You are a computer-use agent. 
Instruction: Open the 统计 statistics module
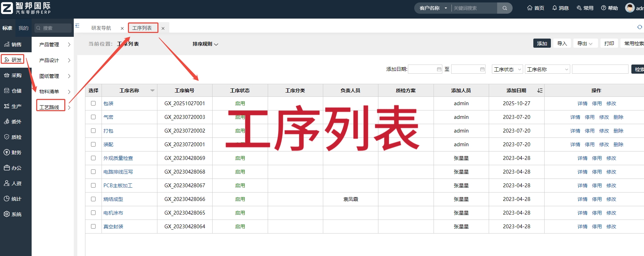[13, 199]
